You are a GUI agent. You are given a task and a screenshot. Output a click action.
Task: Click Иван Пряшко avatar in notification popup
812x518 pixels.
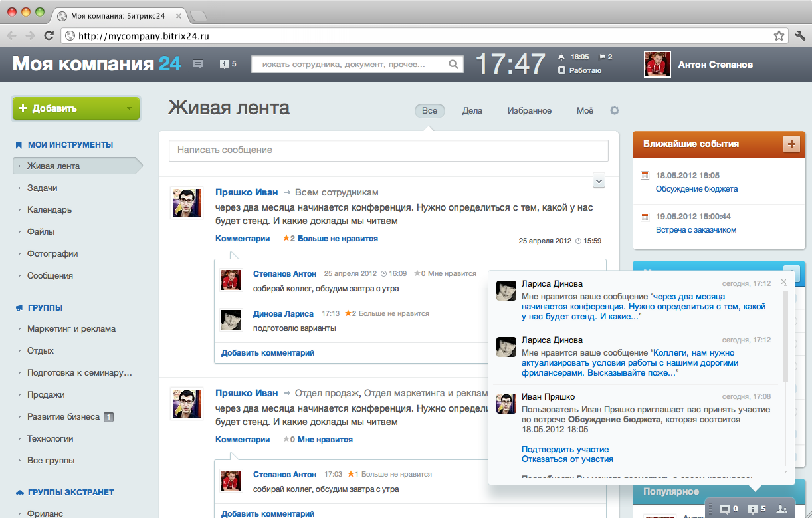pos(507,404)
